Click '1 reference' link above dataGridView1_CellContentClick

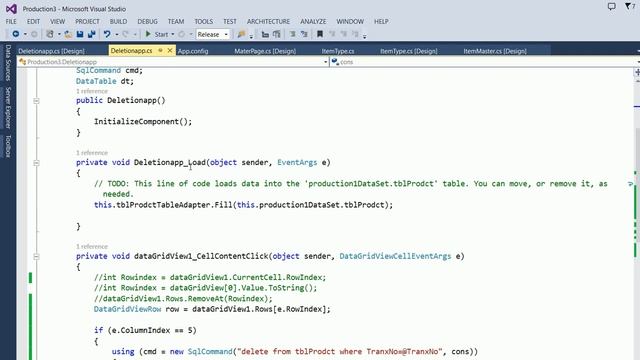pos(92,247)
